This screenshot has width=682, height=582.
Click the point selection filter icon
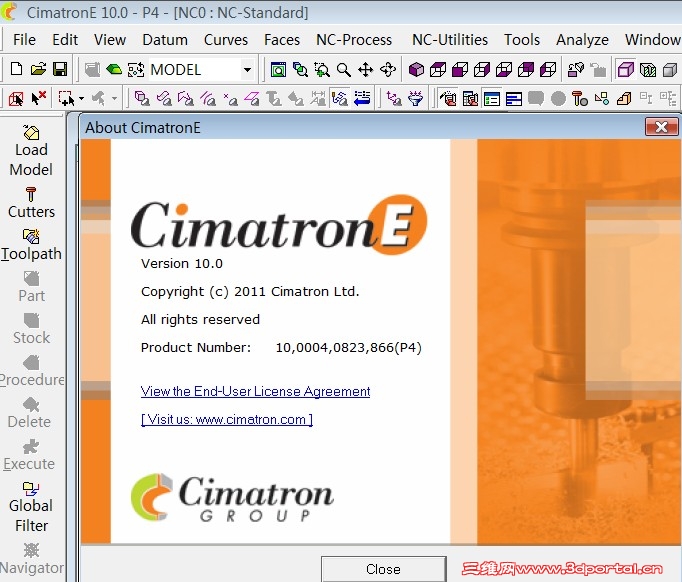tap(230, 99)
